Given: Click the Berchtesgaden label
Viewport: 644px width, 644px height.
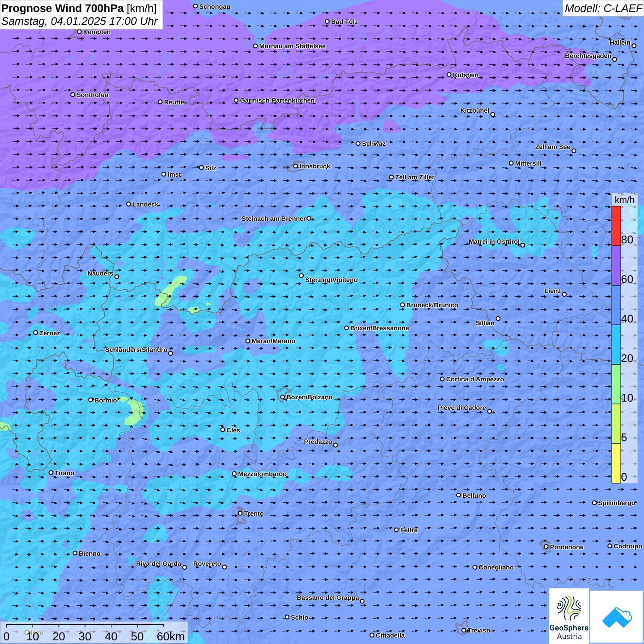Looking at the screenshot, I should 588,56.
